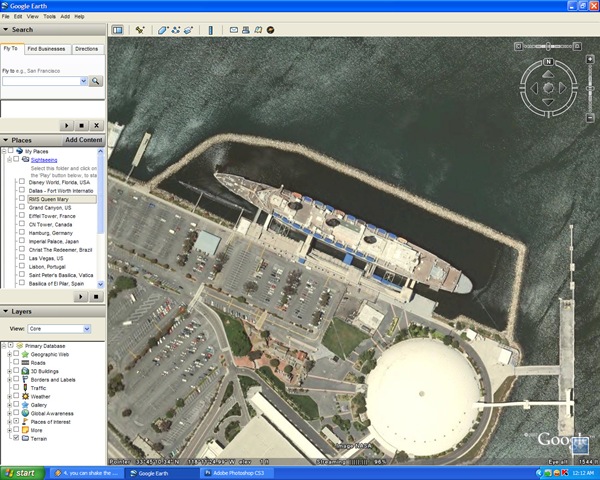
Task: Open the Tools menu
Action: 49,17
